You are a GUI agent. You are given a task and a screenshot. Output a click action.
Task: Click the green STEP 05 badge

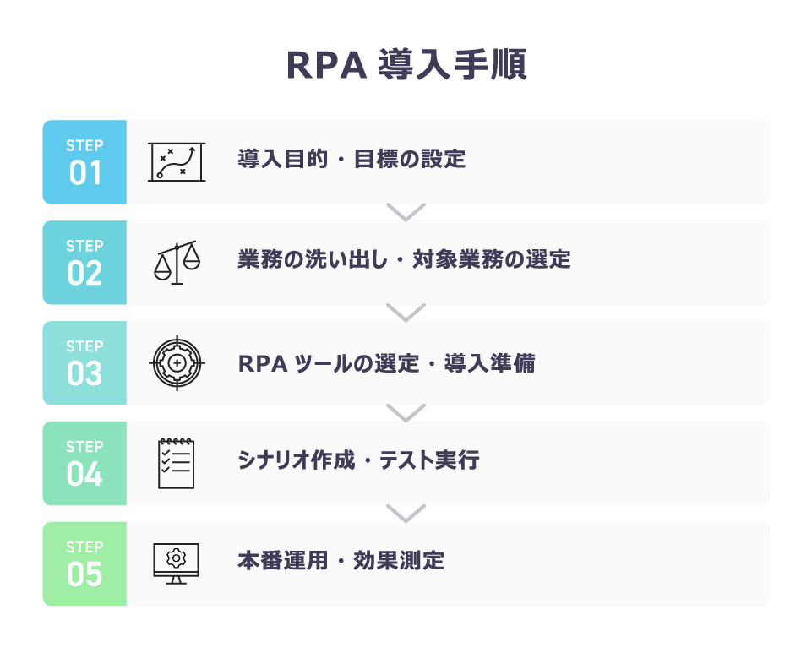tap(84, 563)
